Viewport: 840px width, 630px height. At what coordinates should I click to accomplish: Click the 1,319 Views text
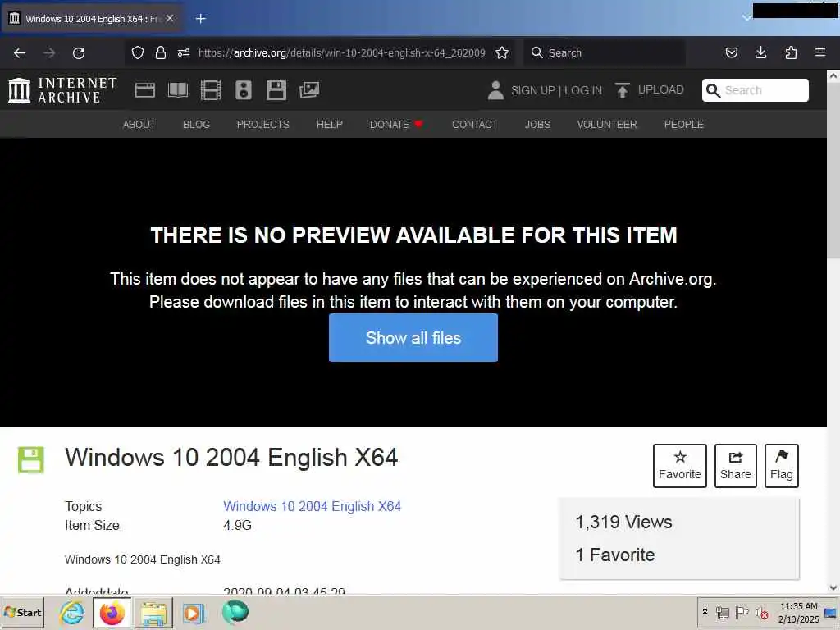coord(623,522)
